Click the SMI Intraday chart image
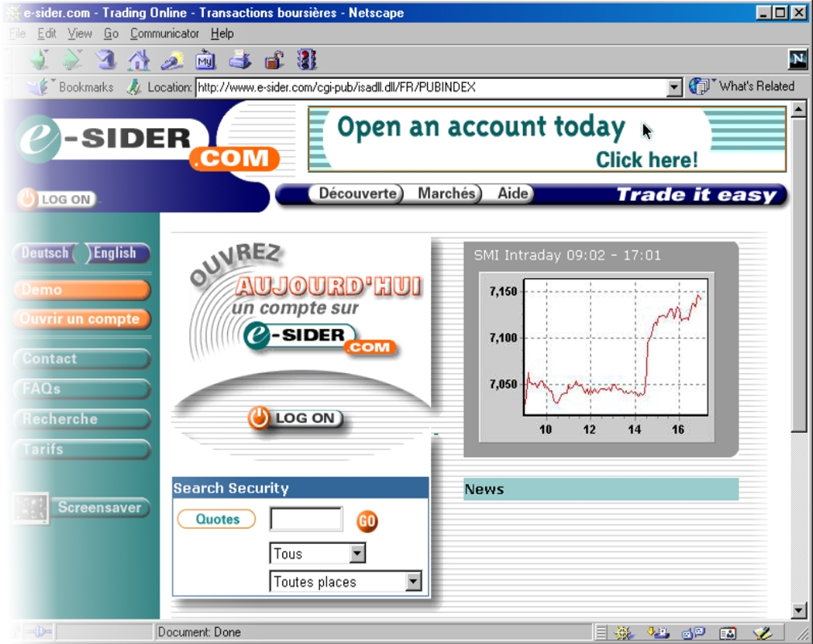 (x=596, y=357)
